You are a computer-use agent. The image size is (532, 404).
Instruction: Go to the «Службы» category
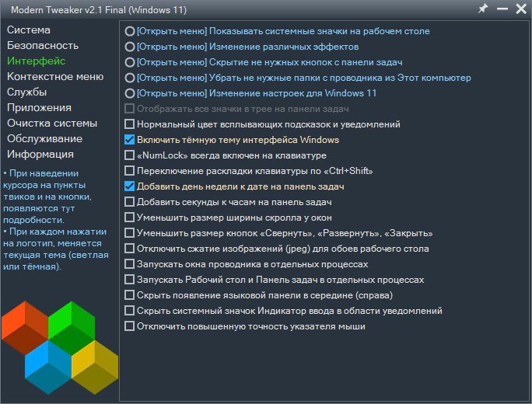click(27, 92)
